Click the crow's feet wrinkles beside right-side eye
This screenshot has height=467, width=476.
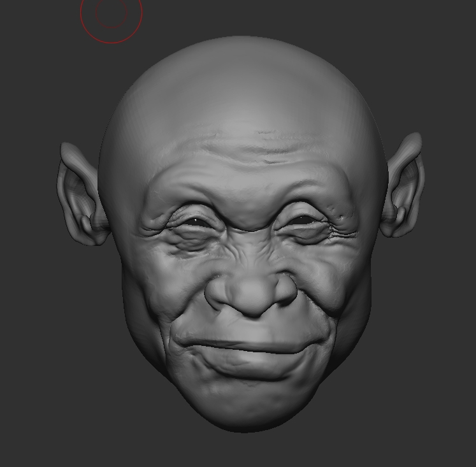point(342,229)
